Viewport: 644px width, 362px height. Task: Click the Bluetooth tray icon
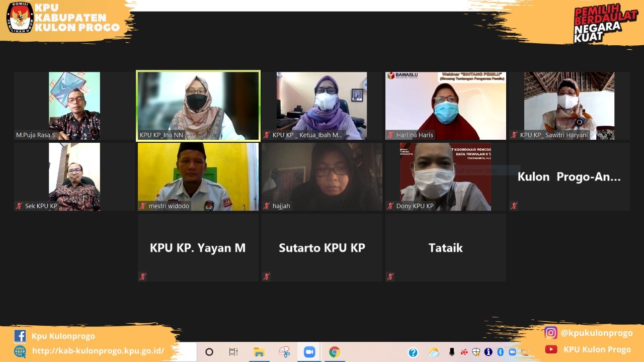tap(500, 352)
